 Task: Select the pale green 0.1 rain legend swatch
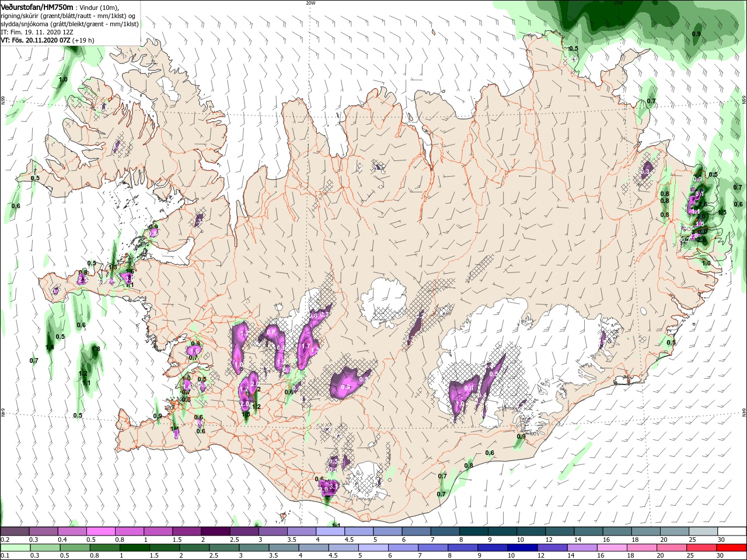pos(15,548)
